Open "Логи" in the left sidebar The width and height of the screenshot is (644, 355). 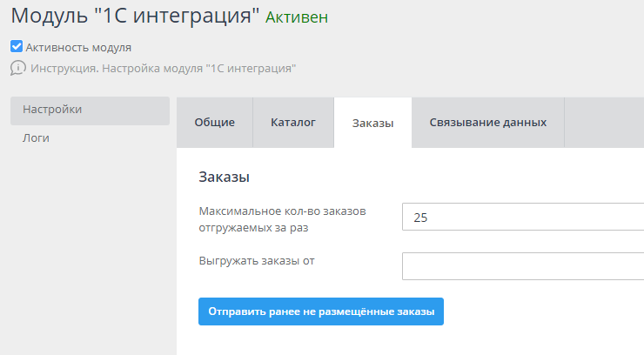coord(36,137)
